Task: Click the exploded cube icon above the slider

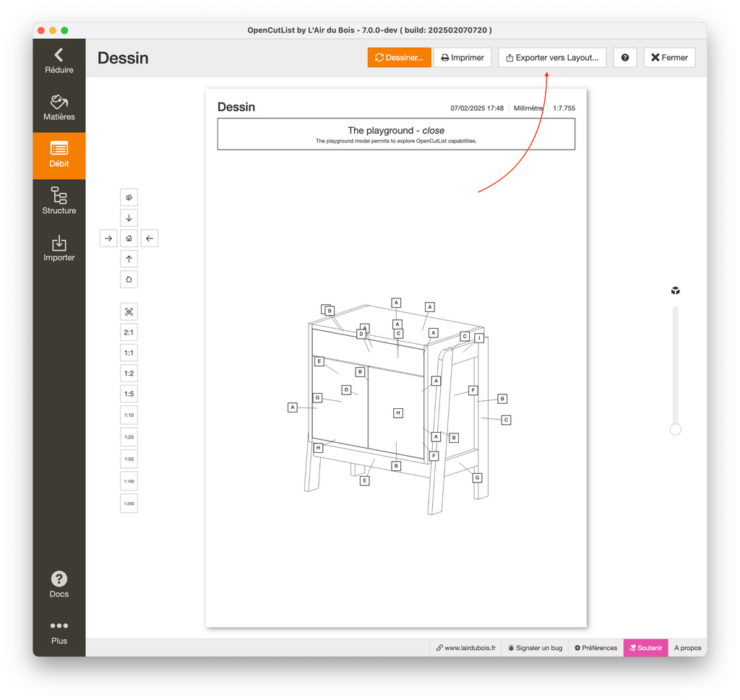Action: coord(676,290)
